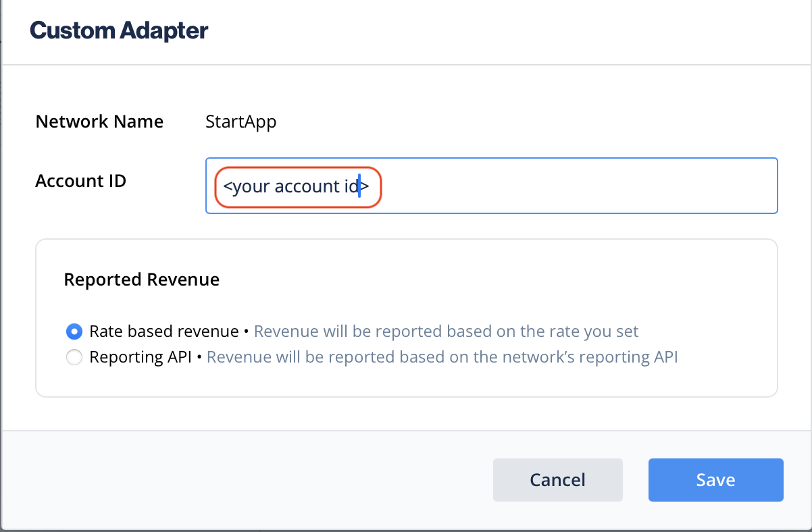Click the Save button

715,480
